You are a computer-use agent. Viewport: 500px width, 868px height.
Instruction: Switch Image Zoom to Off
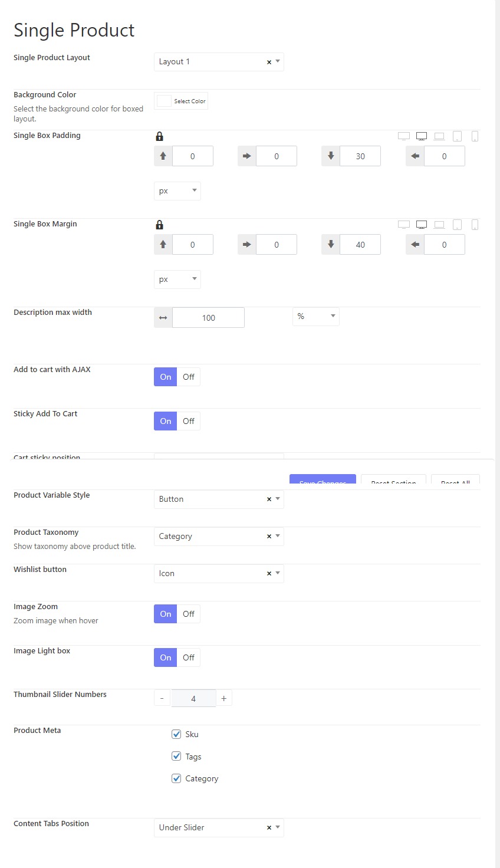click(189, 614)
